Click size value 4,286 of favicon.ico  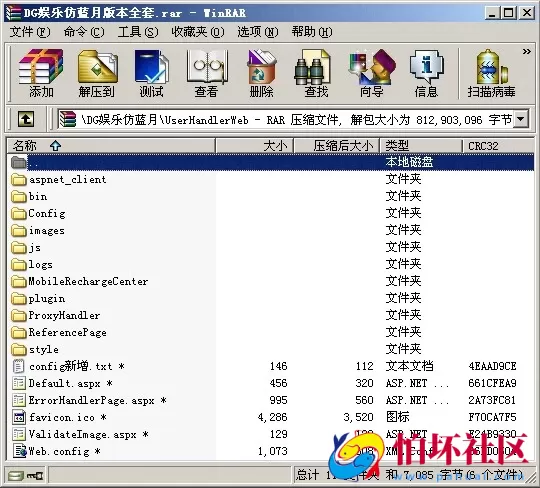(x=272, y=417)
